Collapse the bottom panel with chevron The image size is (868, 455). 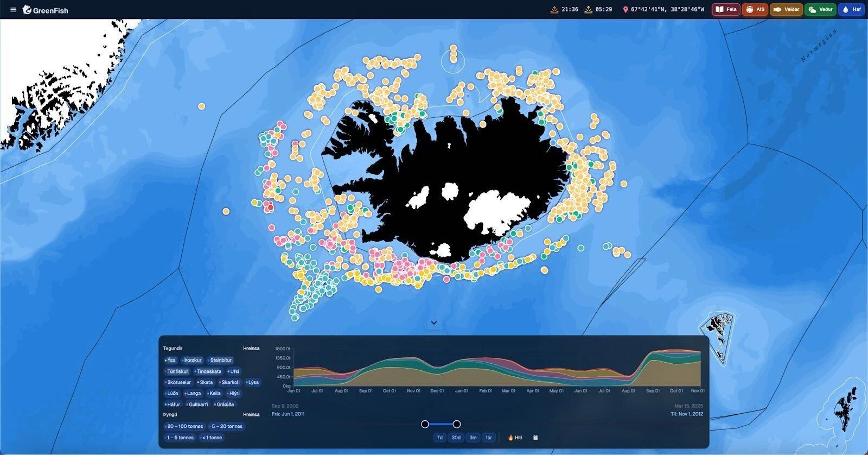(x=434, y=323)
